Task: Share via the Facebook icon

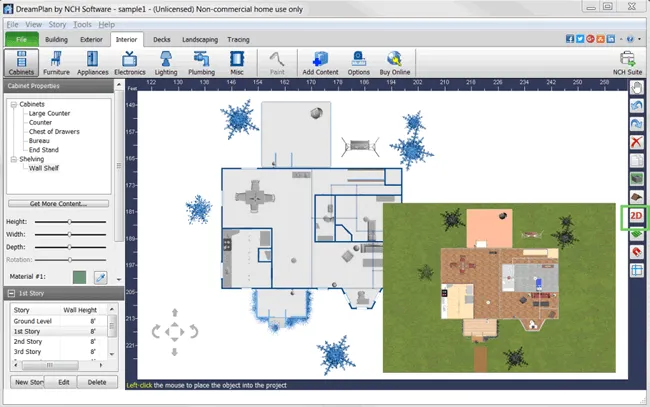Action: click(x=570, y=39)
